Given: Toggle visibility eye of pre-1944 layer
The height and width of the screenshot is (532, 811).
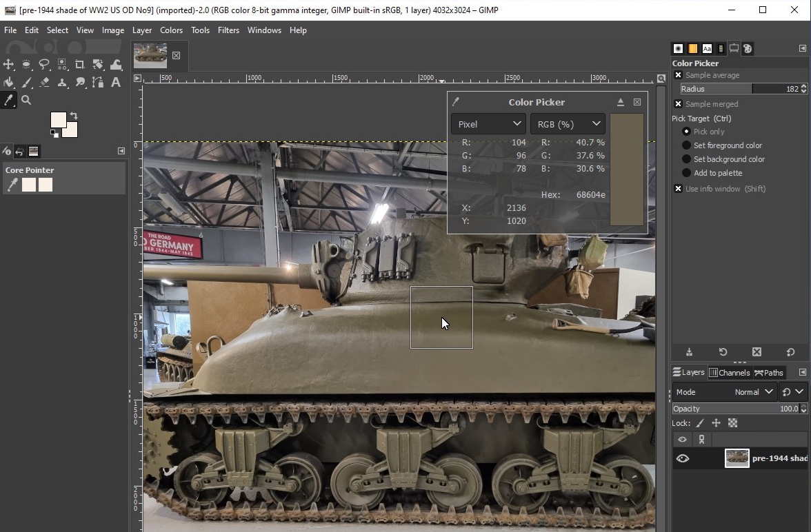Looking at the screenshot, I should tap(683, 458).
